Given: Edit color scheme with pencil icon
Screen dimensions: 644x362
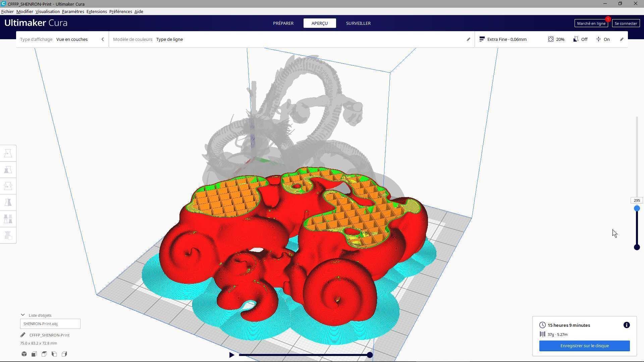Looking at the screenshot, I should [468, 39].
